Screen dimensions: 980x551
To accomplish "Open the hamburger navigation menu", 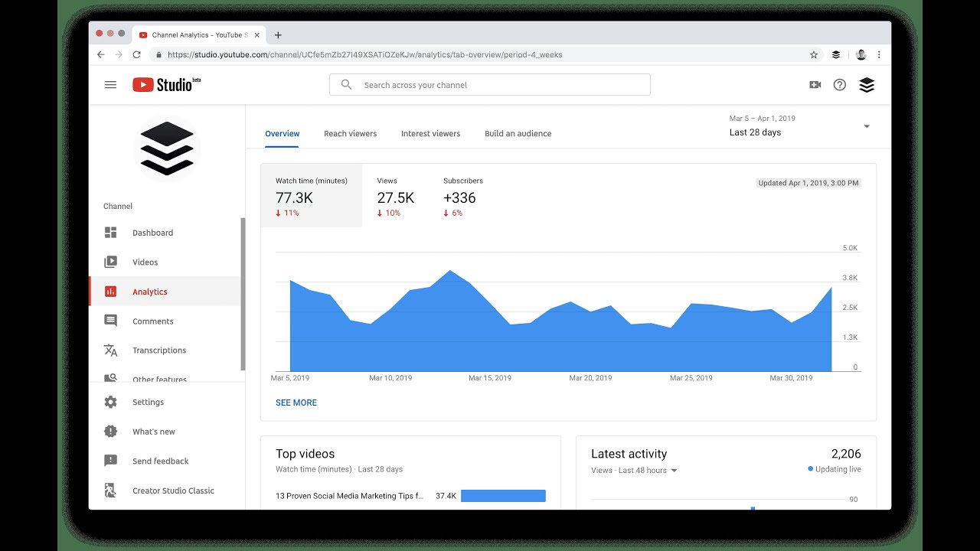I will 111,85.
